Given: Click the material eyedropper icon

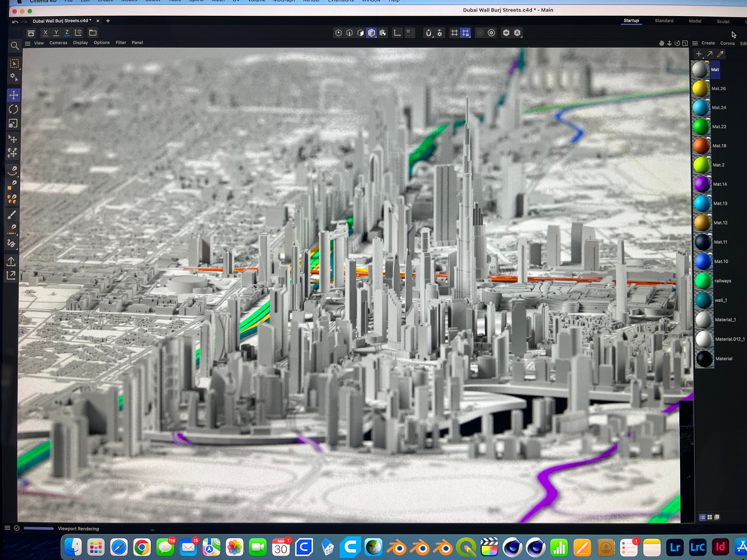Looking at the screenshot, I should pyautogui.click(x=720, y=54).
